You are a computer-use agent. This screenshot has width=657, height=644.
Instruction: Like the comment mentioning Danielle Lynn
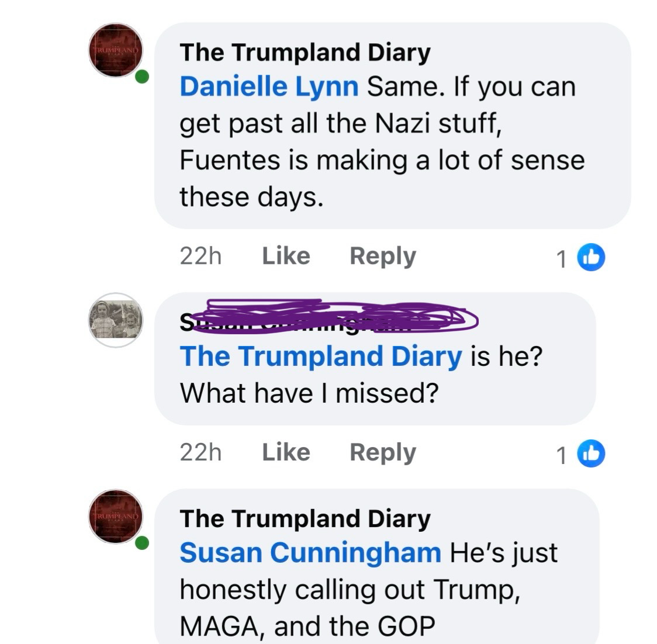[x=286, y=256]
